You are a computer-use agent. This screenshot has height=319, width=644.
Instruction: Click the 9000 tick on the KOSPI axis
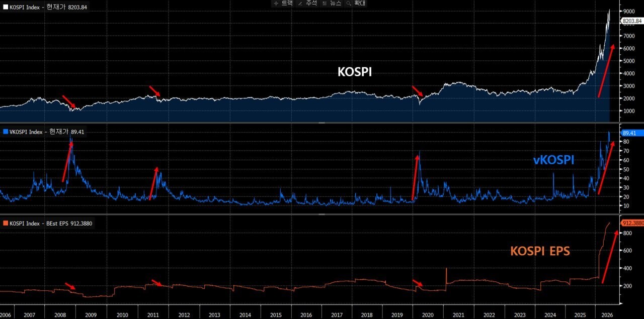pyautogui.click(x=629, y=11)
